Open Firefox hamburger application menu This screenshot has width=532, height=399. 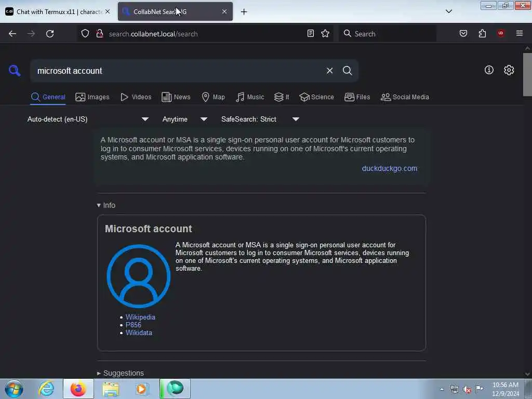(520, 33)
